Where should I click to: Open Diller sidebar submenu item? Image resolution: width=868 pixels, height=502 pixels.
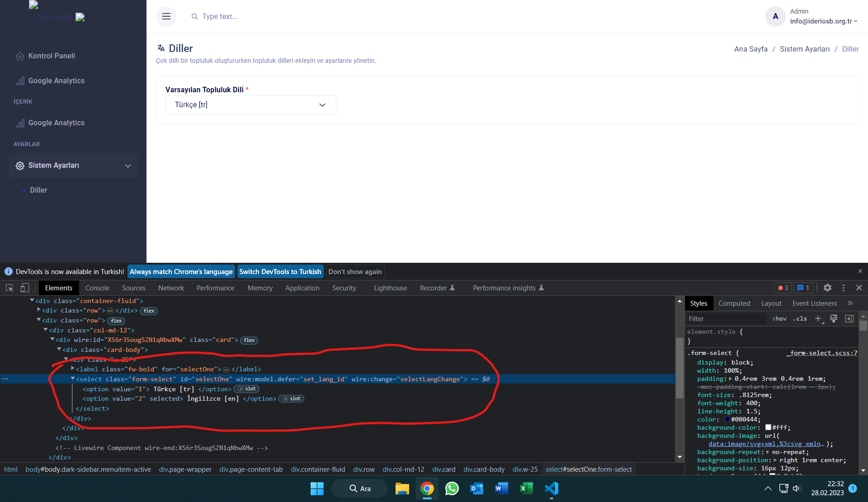tap(38, 190)
